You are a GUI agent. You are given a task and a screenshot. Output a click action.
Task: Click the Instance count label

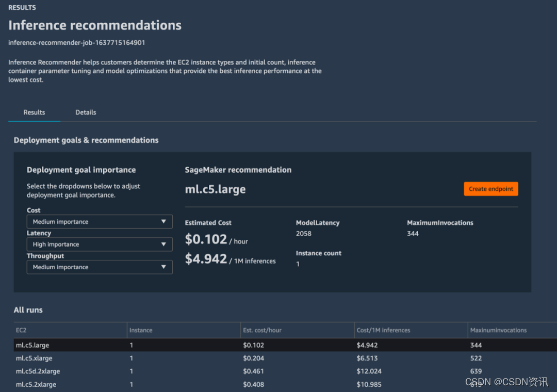click(319, 253)
